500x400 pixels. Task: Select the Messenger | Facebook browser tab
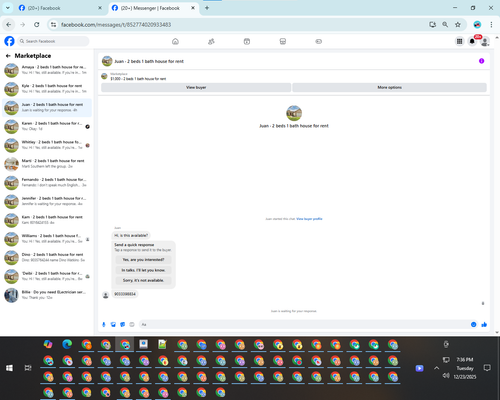[x=150, y=8]
